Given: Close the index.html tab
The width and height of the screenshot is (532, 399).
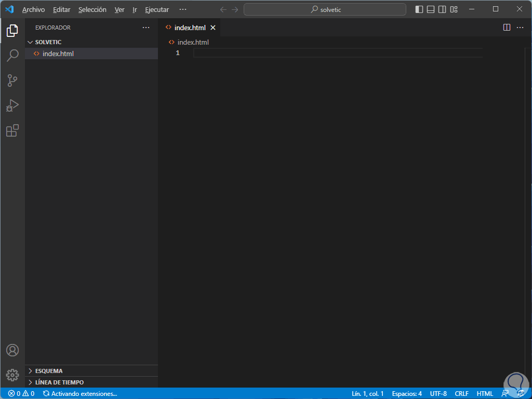Looking at the screenshot, I should pos(212,28).
